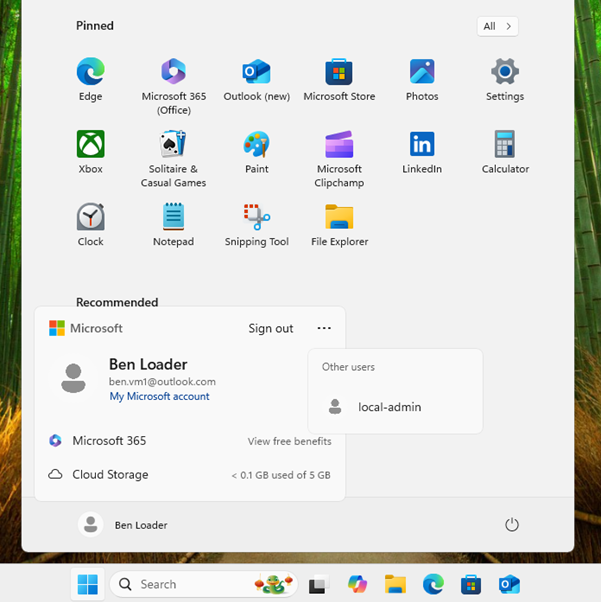Click the ben.vm1@outlook.com email text
601x602 pixels.
coord(162,382)
